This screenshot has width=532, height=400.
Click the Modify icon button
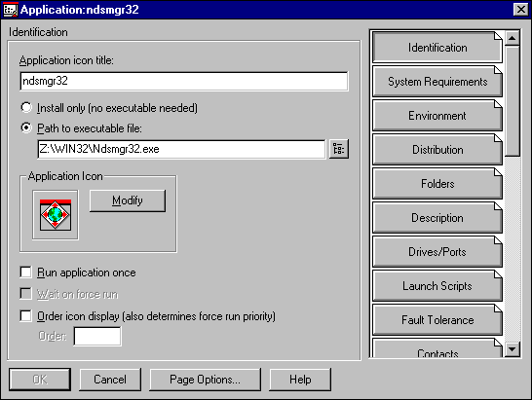pyautogui.click(x=128, y=200)
